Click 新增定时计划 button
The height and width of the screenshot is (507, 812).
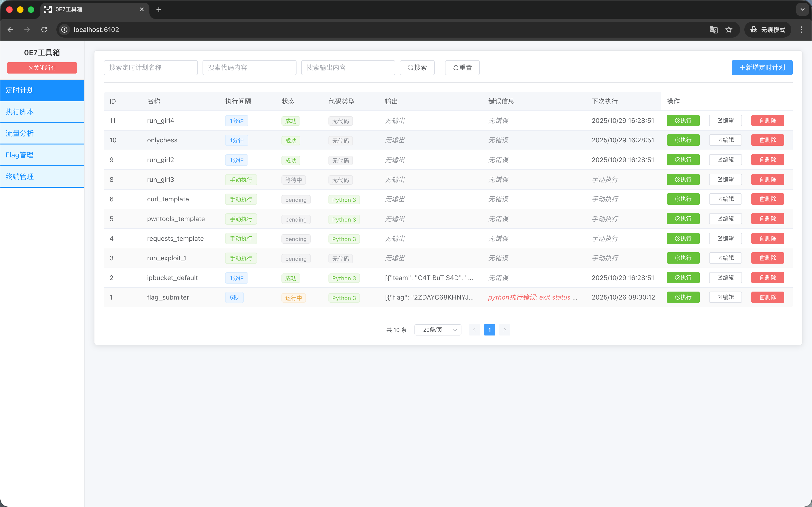(762, 68)
